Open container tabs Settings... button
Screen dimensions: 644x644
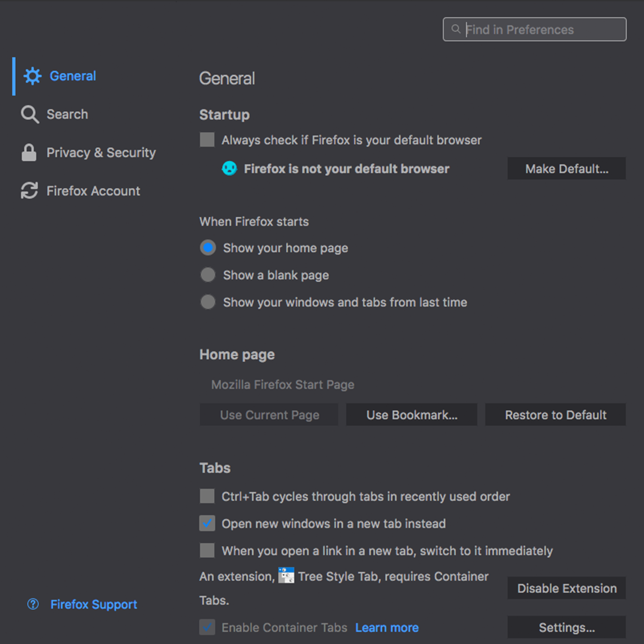click(x=567, y=627)
